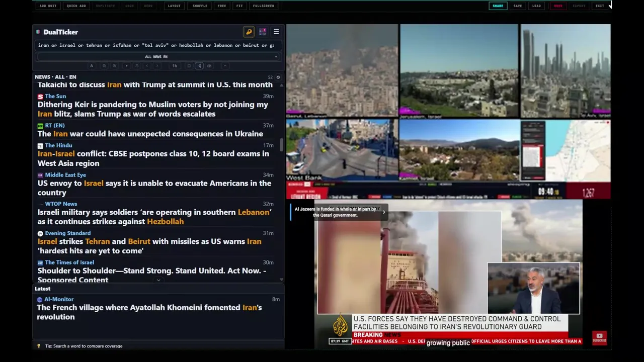Click ADD UNIT in top toolbar
The height and width of the screenshot is (362, 644).
point(48,6)
